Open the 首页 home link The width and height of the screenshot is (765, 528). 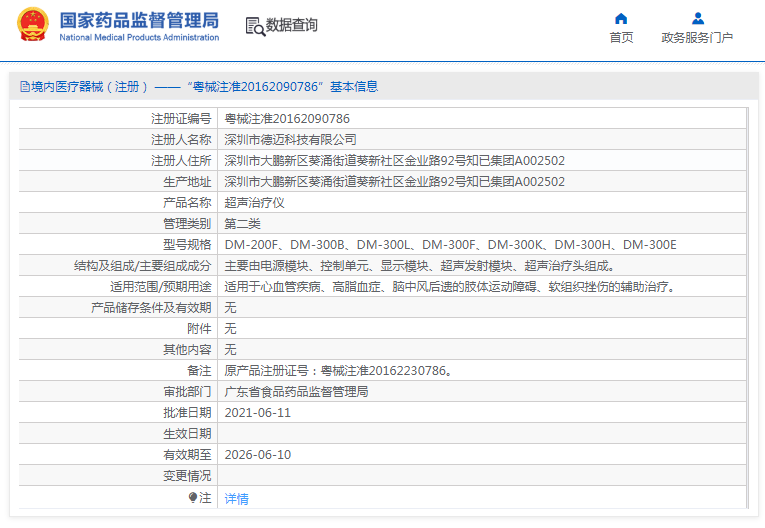pyautogui.click(x=621, y=38)
